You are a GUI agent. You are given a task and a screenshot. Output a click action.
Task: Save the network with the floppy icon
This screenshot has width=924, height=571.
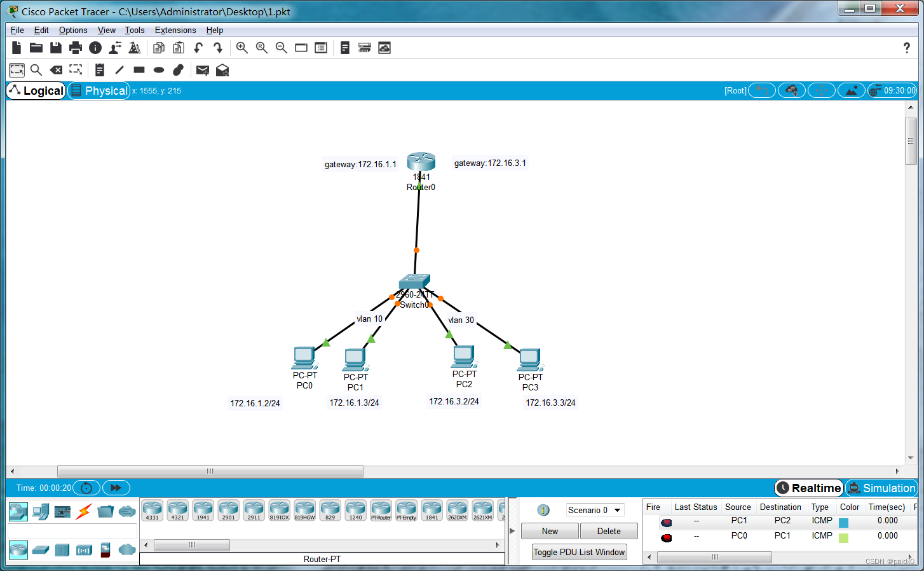pyautogui.click(x=56, y=48)
